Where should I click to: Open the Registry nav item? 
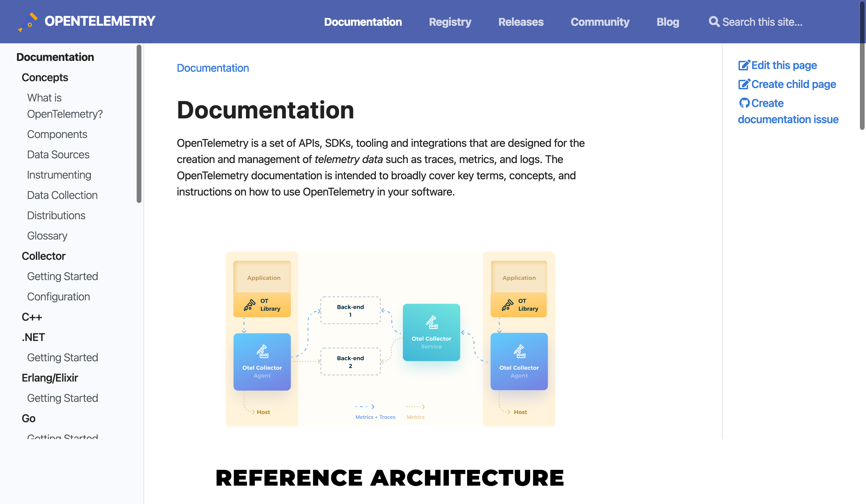(x=450, y=22)
